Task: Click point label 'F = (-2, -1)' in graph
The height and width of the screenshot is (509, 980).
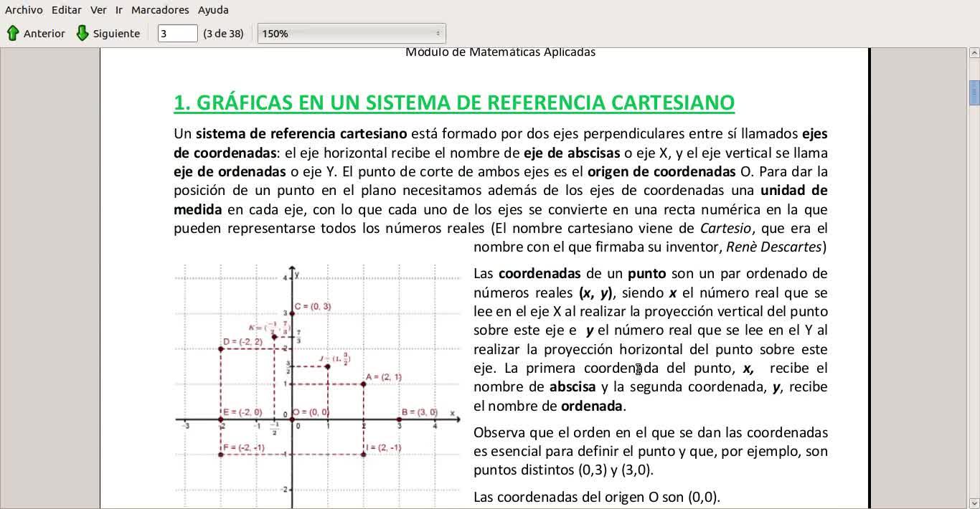Action: pyautogui.click(x=244, y=447)
